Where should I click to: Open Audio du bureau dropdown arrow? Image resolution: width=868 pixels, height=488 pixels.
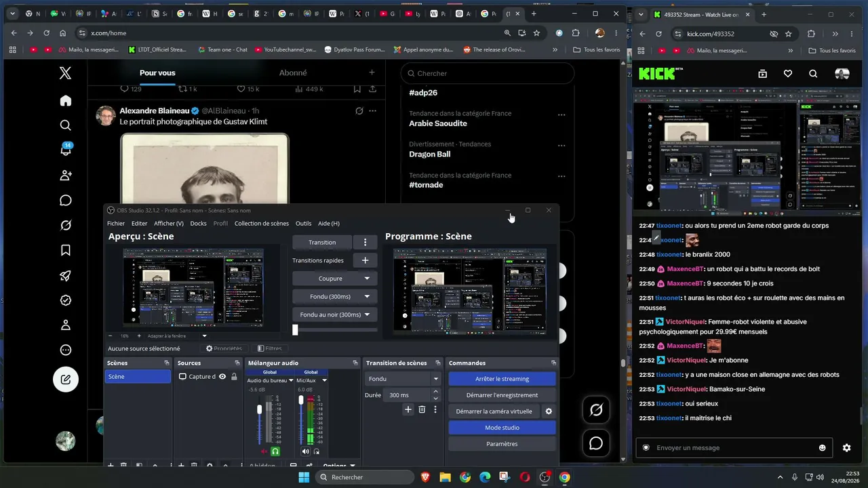pyautogui.click(x=292, y=381)
